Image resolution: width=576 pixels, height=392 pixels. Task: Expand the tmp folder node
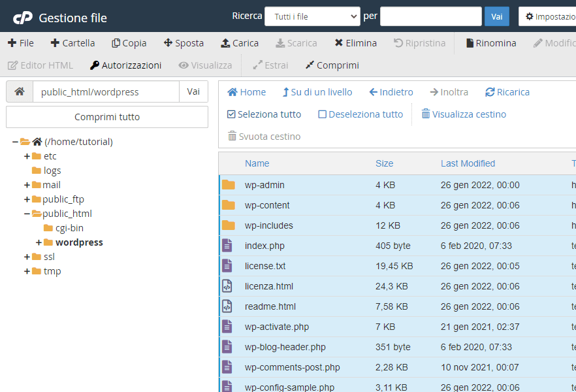tap(27, 271)
